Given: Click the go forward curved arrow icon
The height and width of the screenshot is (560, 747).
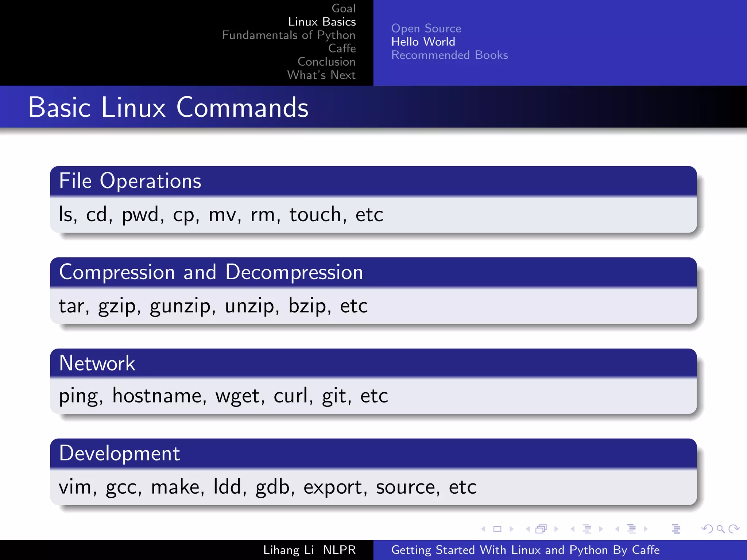Looking at the screenshot, I should coord(734,529).
